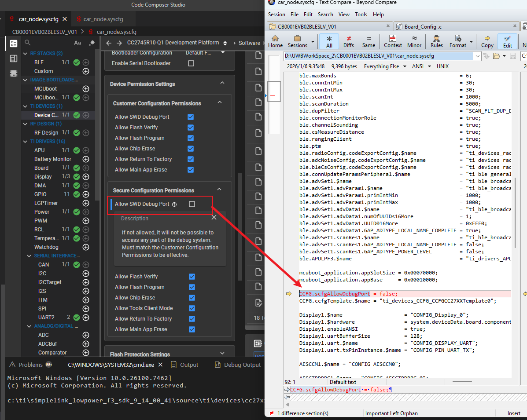The image size is (527, 420).
Task: Open Search menu in Beyond Compare
Action: click(325, 15)
